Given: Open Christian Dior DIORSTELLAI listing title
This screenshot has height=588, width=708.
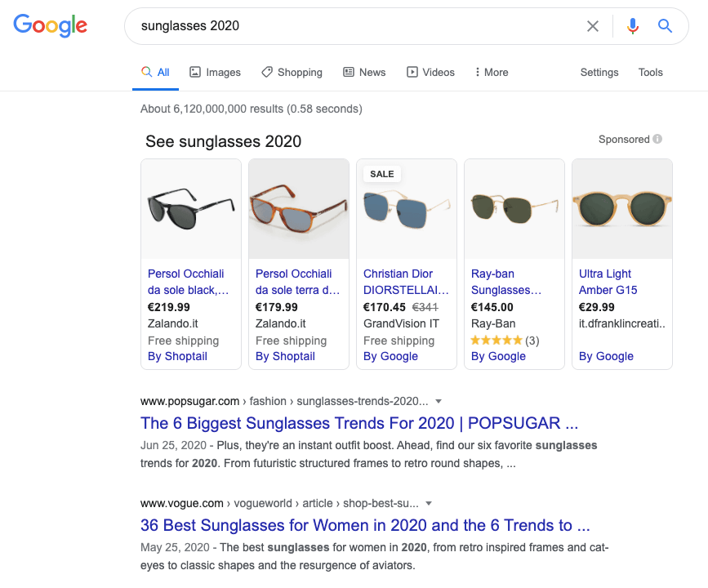Looking at the screenshot, I should pos(406,282).
